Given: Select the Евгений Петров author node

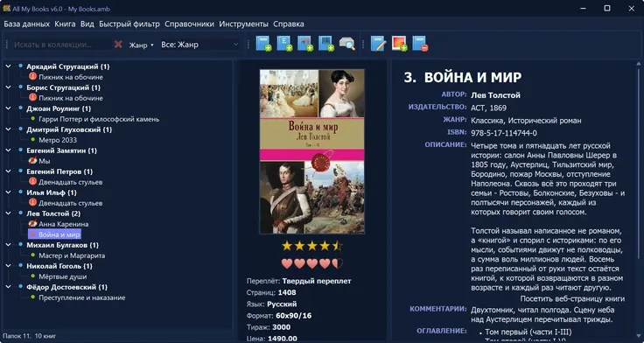Looking at the screenshot, I should [x=59, y=171].
